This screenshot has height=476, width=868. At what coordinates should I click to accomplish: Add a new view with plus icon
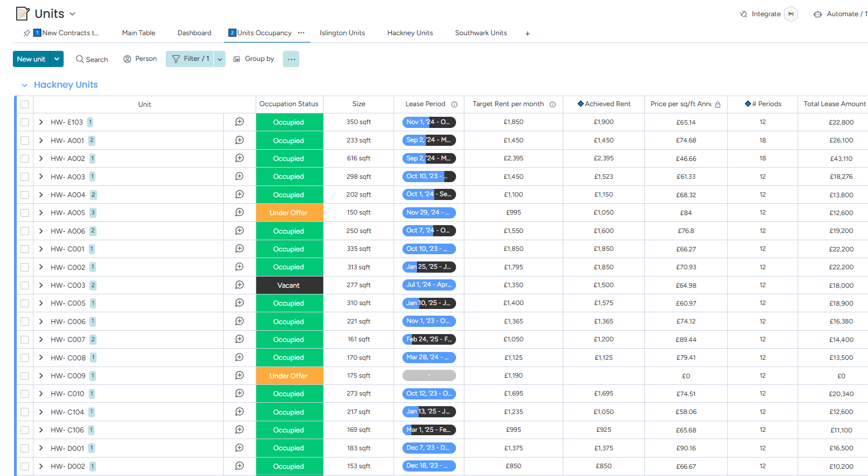click(x=527, y=34)
